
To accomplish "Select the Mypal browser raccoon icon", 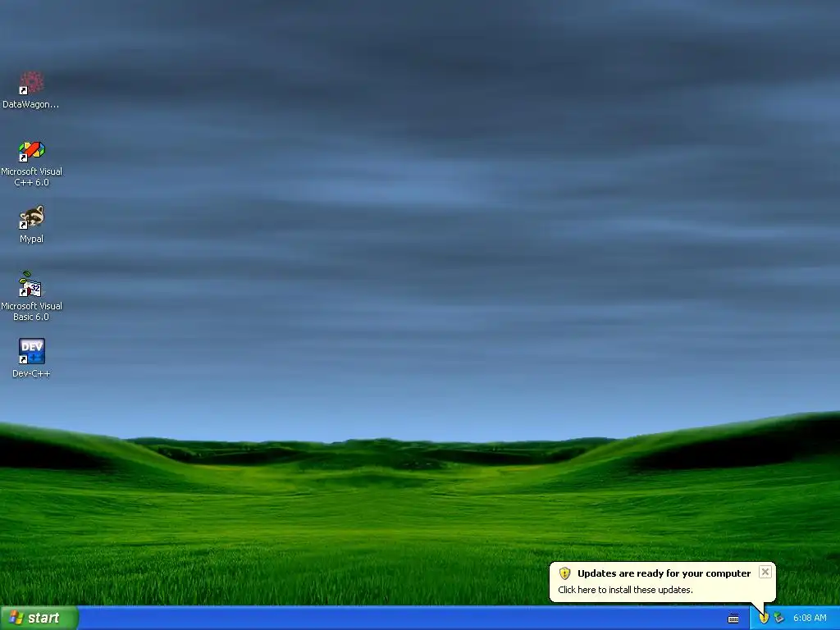I will tap(32, 217).
